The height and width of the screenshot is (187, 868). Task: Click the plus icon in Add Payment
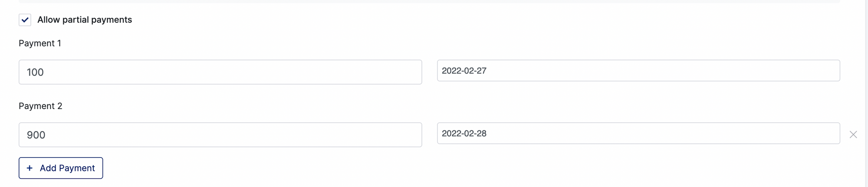(x=30, y=168)
